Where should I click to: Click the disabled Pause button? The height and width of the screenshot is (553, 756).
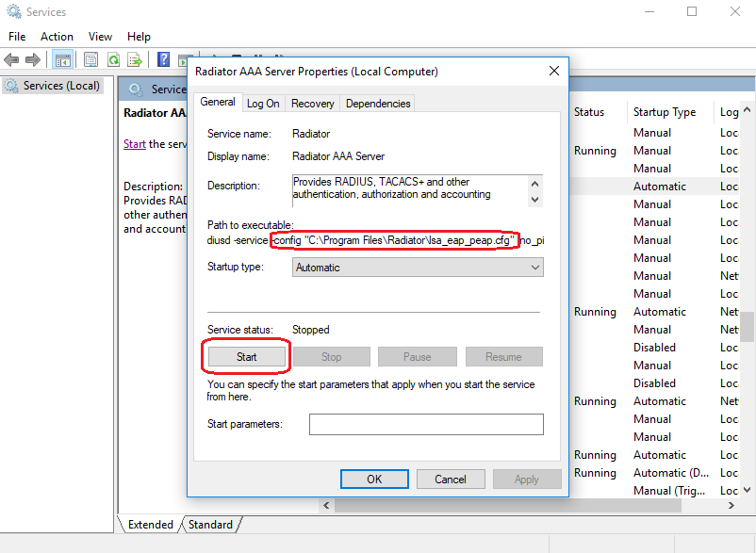417,357
